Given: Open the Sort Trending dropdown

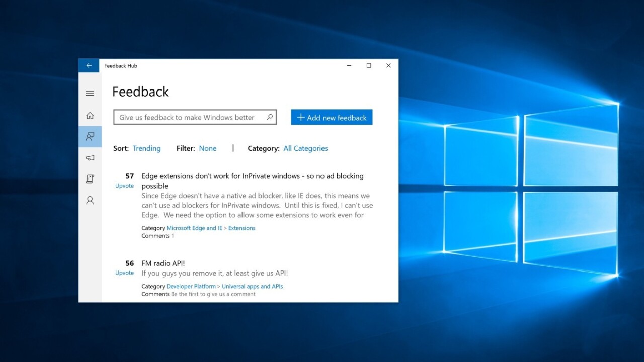Looking at the screenshot, I should (x=146, y=148).
